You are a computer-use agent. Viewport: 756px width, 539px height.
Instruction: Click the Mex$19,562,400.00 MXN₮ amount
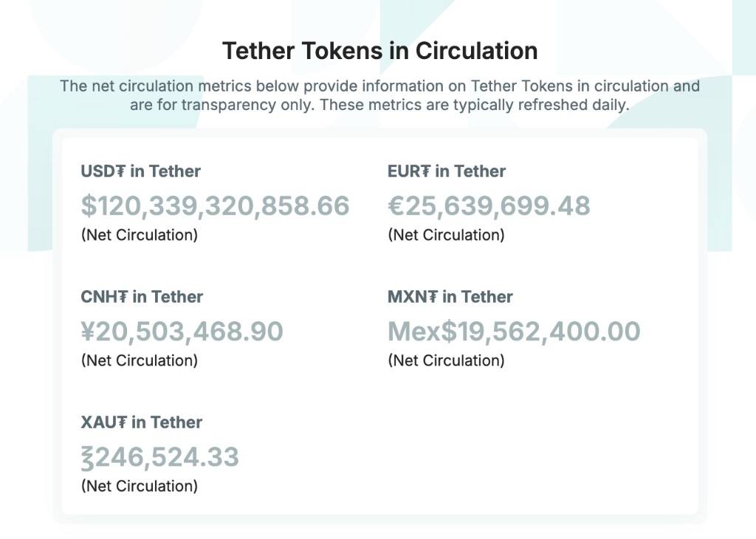click(x=514, y=332)
